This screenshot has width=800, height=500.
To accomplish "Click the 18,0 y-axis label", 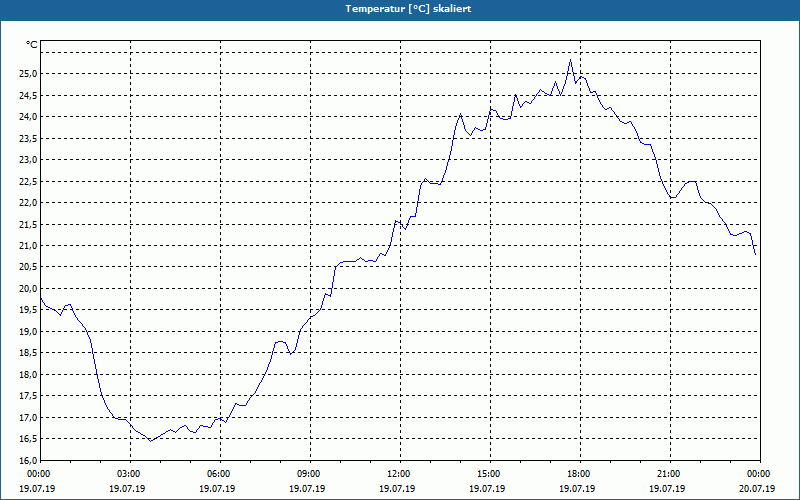I will (28, 374).
